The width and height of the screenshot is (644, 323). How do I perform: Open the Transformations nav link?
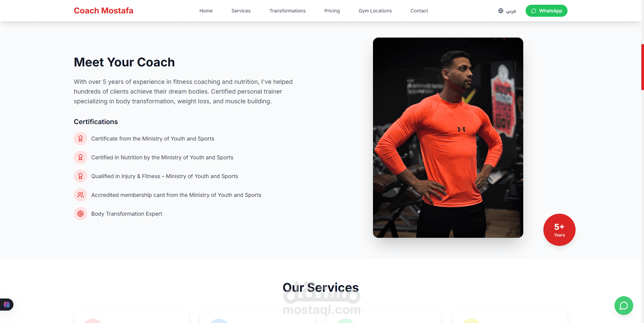287,11
